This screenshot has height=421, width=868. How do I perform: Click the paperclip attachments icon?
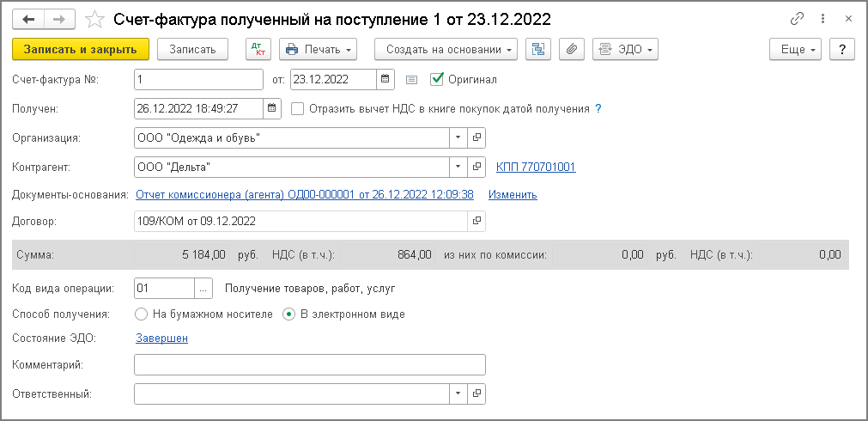pos(571,50)
